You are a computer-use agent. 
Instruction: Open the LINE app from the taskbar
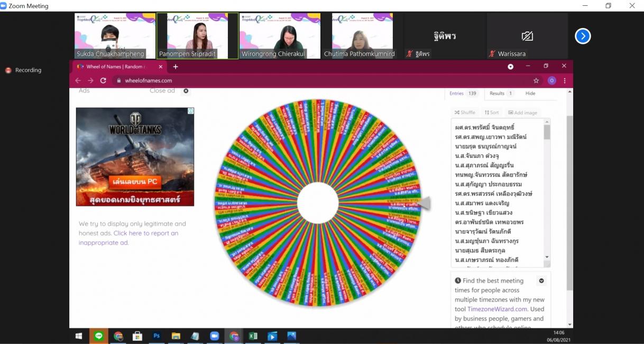(99, 336)
